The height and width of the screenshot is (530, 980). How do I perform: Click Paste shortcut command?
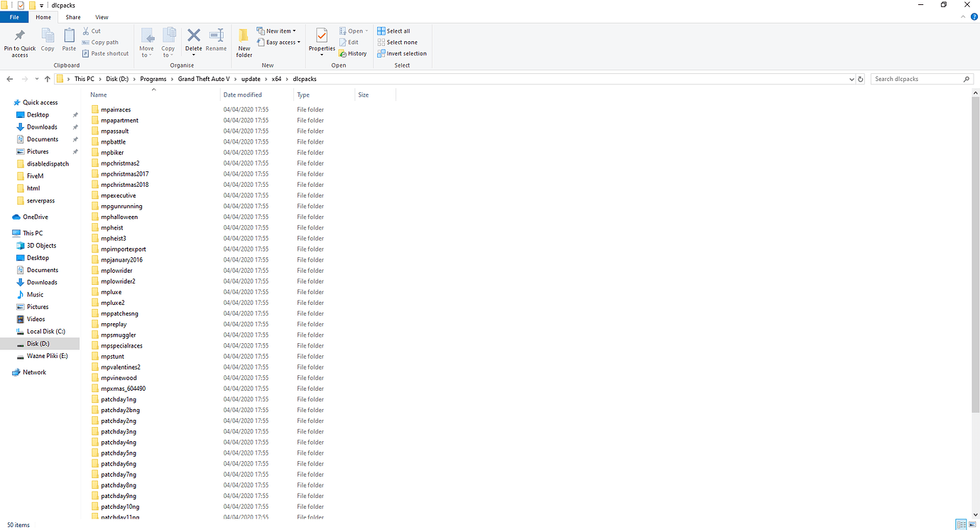click(x=105, y=53)
